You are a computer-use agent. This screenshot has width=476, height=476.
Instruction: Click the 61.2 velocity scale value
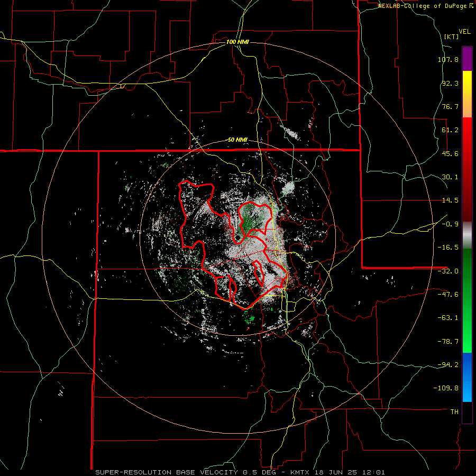point(450,130)
